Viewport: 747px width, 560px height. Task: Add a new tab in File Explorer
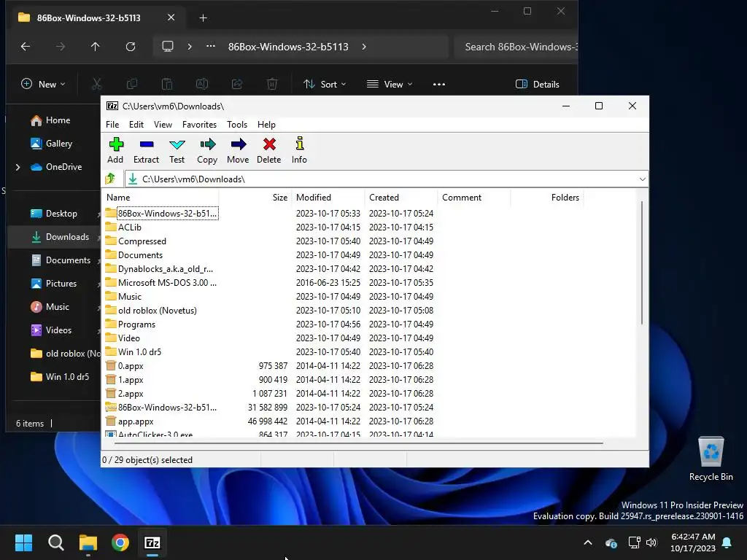point(203,18)
